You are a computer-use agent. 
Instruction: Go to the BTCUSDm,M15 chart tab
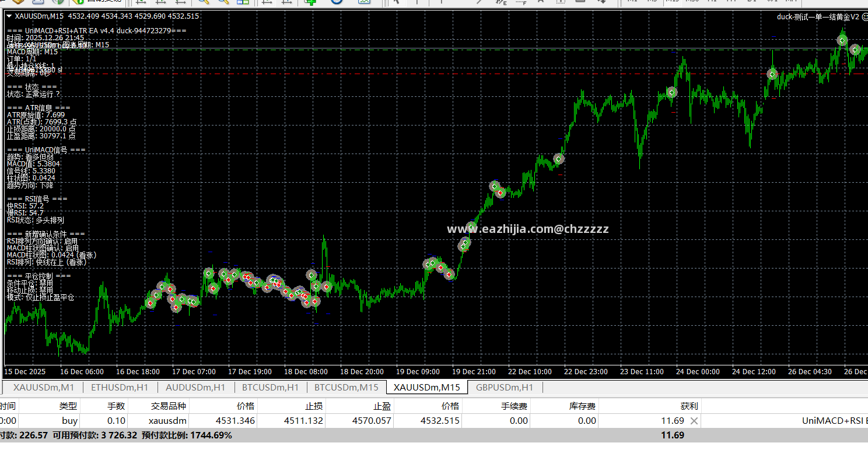click(x=346, y=387)
